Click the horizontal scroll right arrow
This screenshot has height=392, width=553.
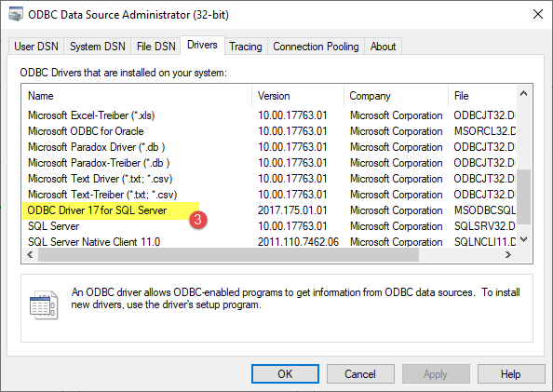click(x=508, y=254)
